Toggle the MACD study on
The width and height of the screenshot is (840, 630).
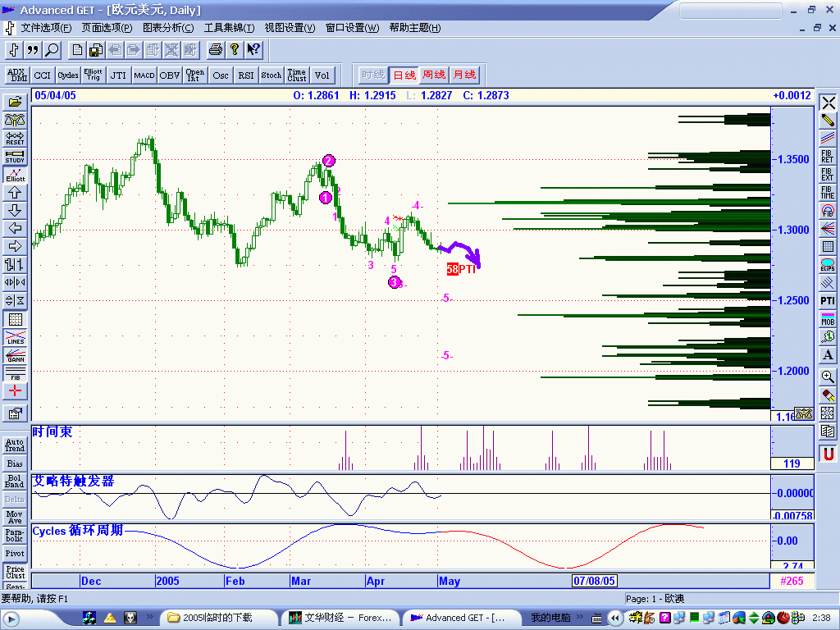tap(144, 75)
